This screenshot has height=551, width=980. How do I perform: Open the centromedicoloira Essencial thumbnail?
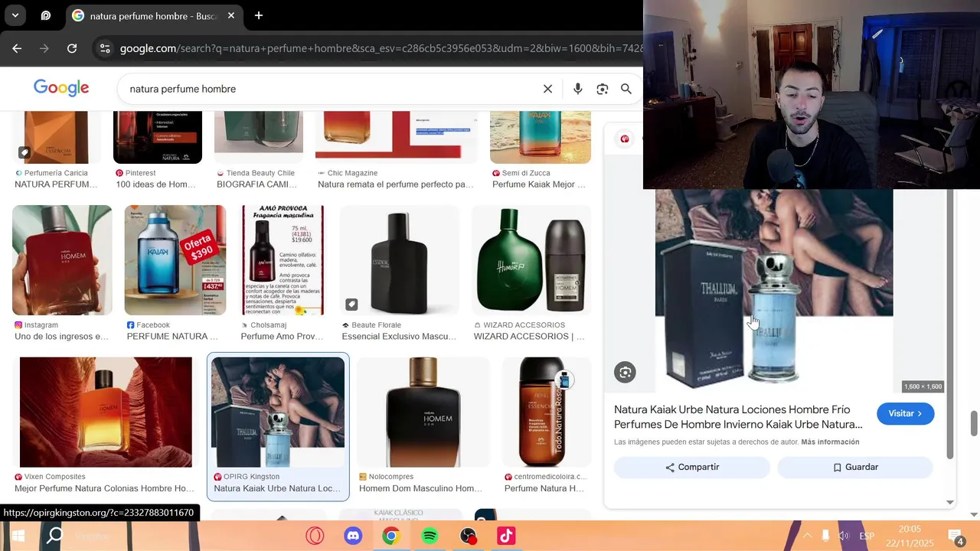[547, 412]
